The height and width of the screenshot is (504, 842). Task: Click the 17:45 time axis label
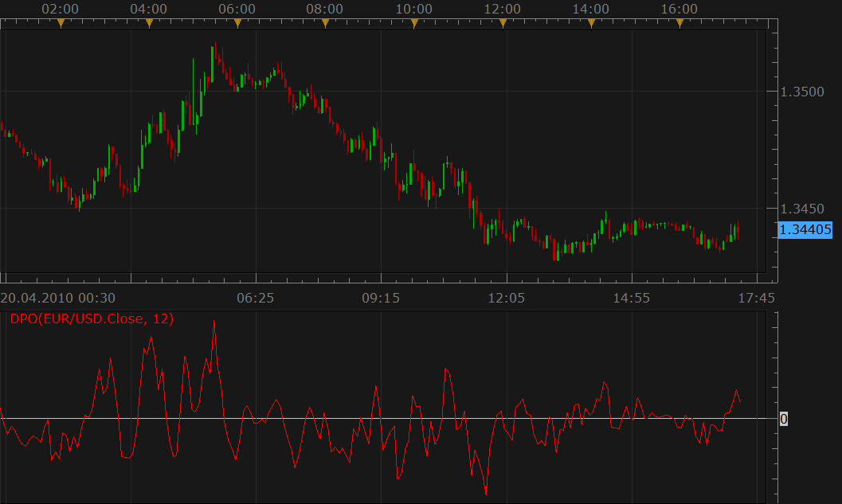(x=757, y=298)
